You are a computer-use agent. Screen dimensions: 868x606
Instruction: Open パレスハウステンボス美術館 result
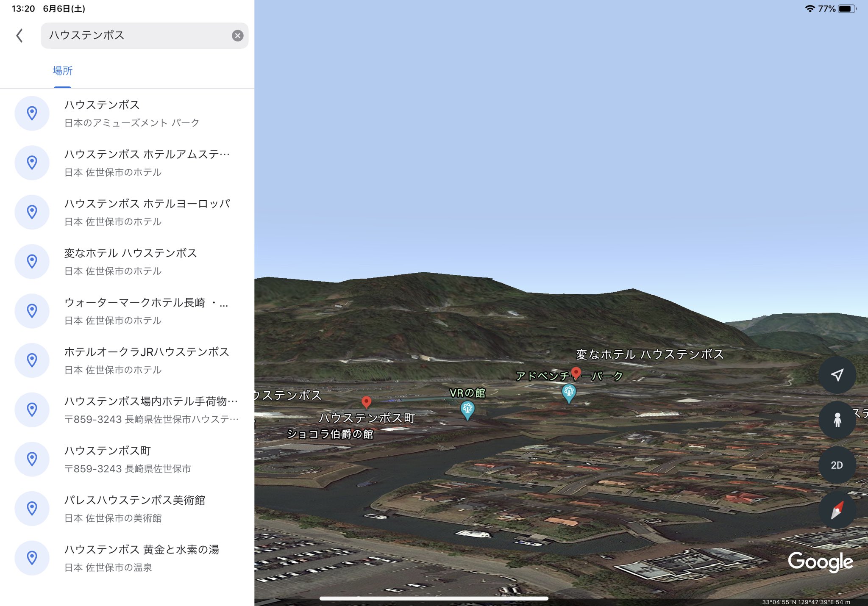point(127,509)
